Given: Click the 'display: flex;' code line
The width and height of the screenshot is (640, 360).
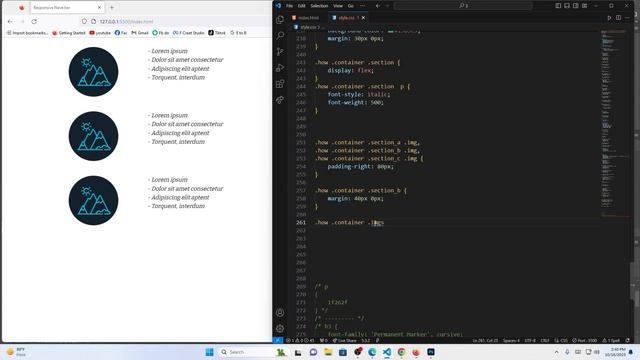Looking at the screenshot, I should coord(350,70).
